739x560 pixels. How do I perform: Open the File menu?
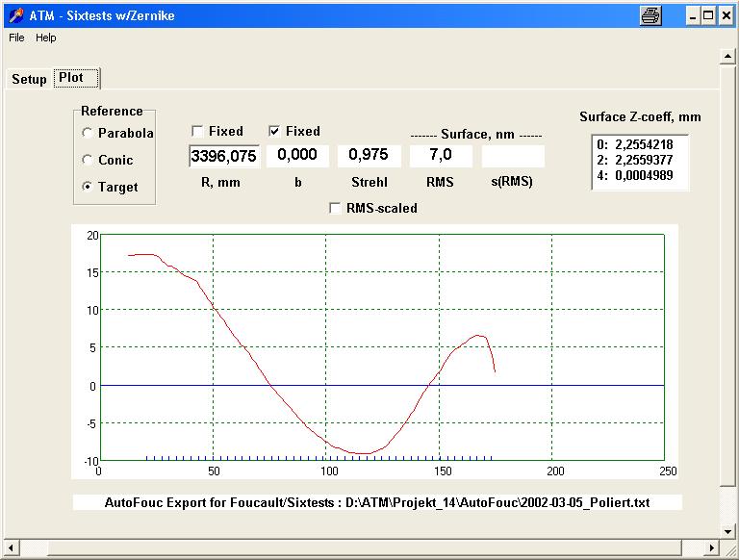[16, 38]
